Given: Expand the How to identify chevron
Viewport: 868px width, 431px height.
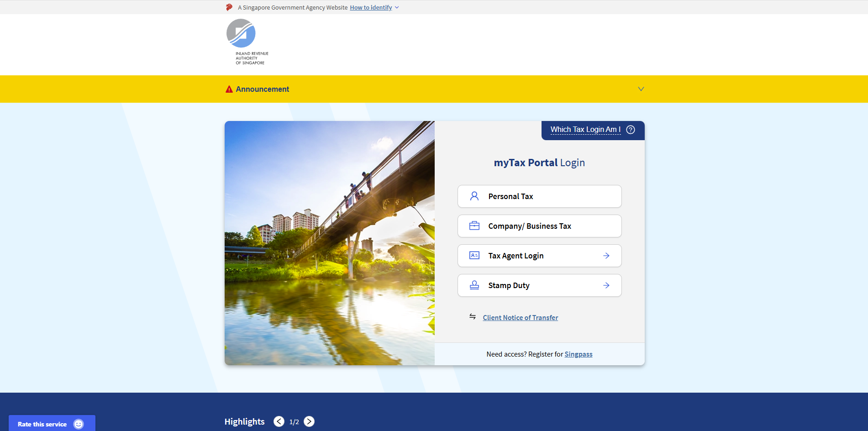Looking at the screenshot, I should (397, 8).
